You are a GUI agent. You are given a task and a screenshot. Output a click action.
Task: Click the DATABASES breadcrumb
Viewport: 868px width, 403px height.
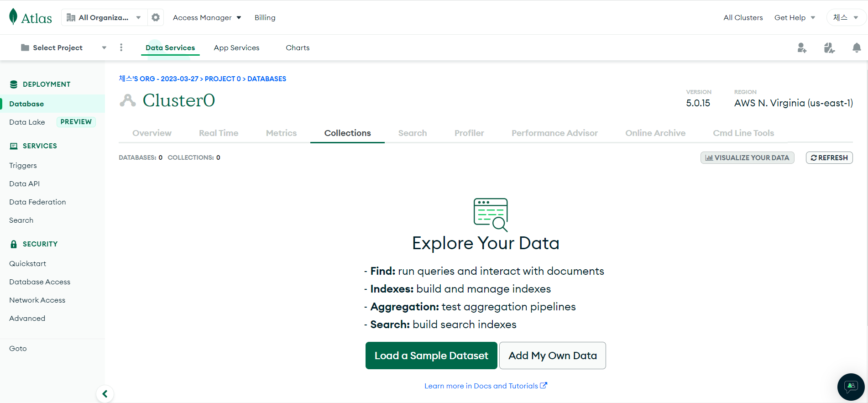tap(267, 79)
